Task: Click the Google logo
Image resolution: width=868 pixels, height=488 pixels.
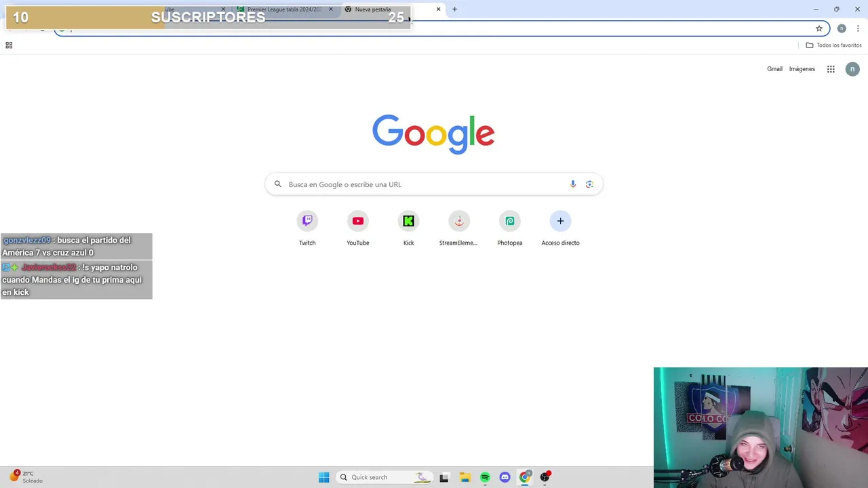Action: (x=433, y=134)
